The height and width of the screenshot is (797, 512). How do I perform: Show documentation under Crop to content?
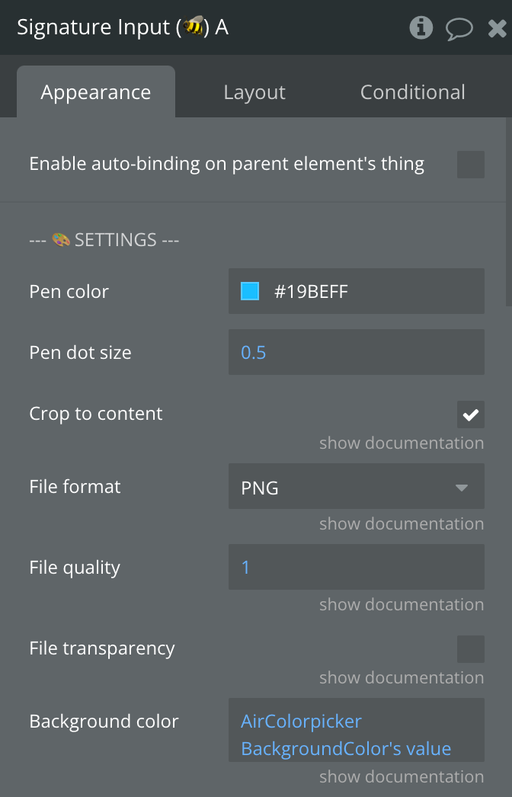[x=401, y=443]
